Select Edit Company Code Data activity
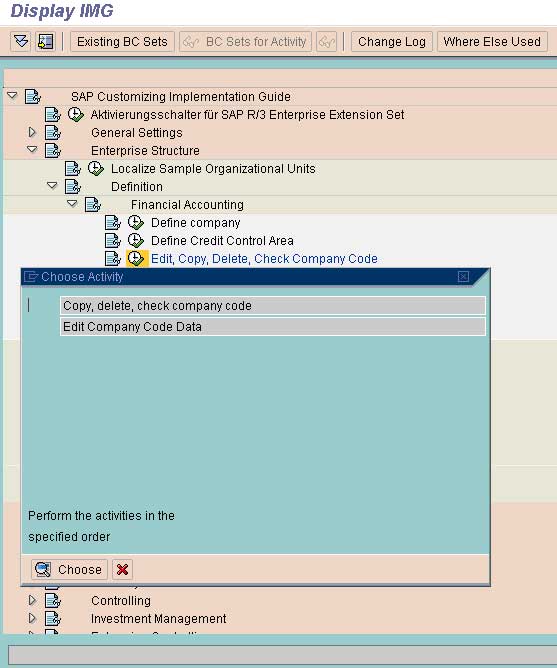This screenshot has width=557, height=668. tap(273, 327)
